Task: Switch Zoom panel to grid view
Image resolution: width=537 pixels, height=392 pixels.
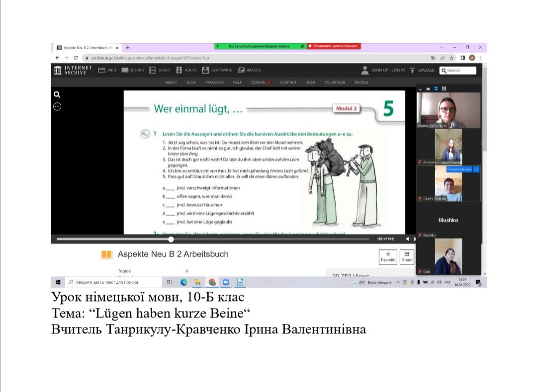Action: click(x=444, y=89)
